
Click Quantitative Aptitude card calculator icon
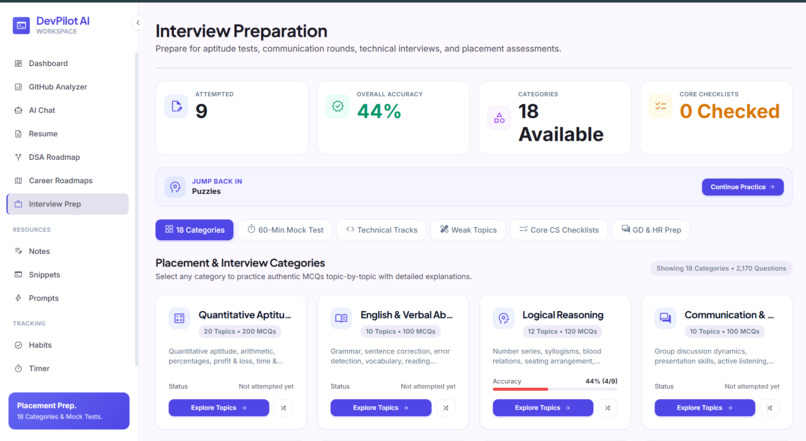pos(179,318)
